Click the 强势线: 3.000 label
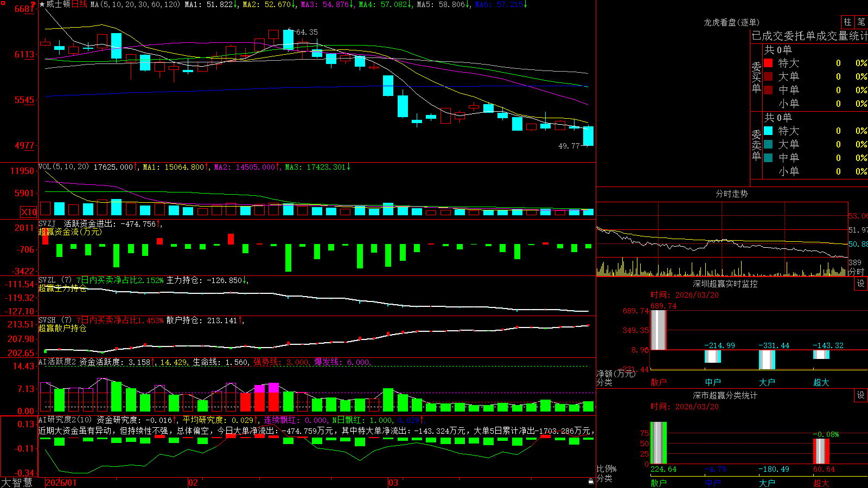 [x=281, y=362]
